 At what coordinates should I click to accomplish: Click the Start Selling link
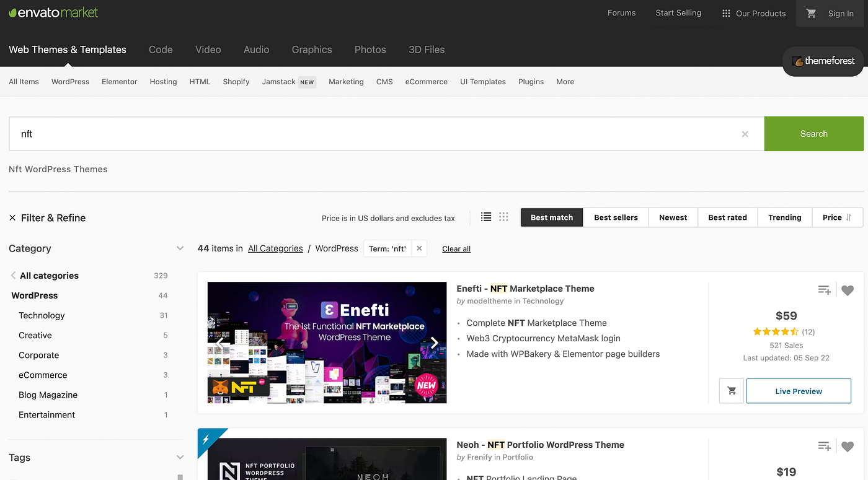click(x=678, y=13)
